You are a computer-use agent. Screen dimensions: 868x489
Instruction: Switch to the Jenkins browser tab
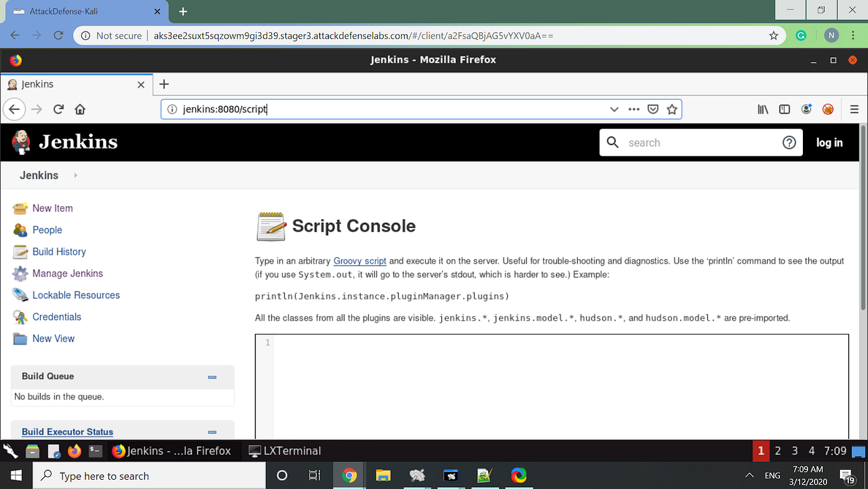(x=68, y=84)
